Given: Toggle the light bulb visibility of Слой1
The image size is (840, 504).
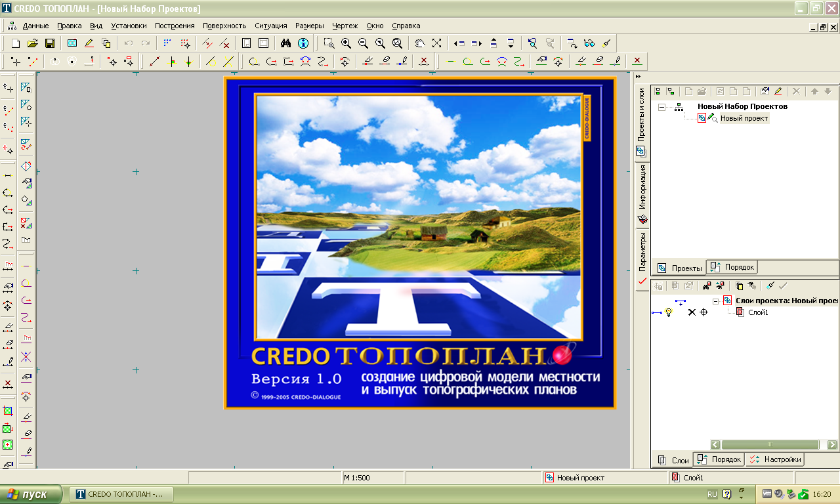Looking at the screenshot, I should point(668,312).
